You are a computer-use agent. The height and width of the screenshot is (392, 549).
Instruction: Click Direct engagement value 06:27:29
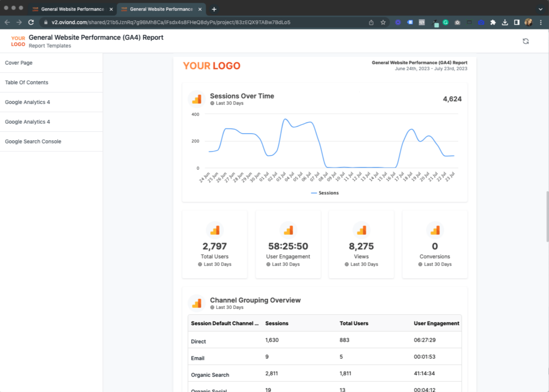coord(425,340)
